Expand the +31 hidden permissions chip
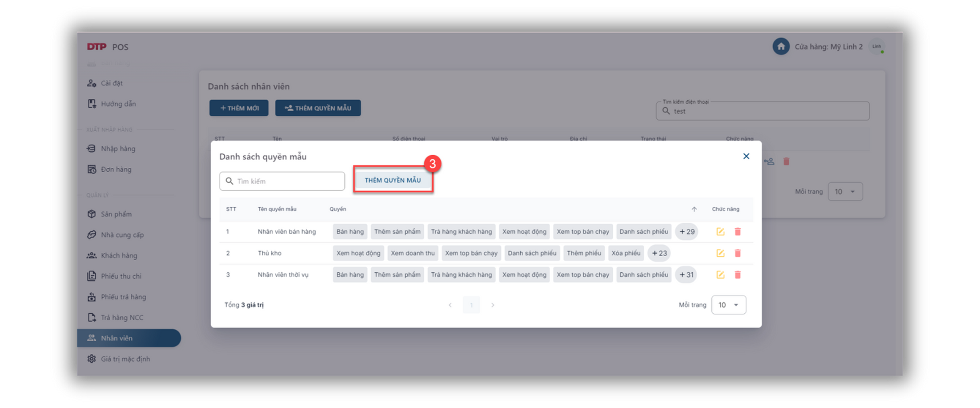This screenshot has height=408, width=980. [686, 275]
